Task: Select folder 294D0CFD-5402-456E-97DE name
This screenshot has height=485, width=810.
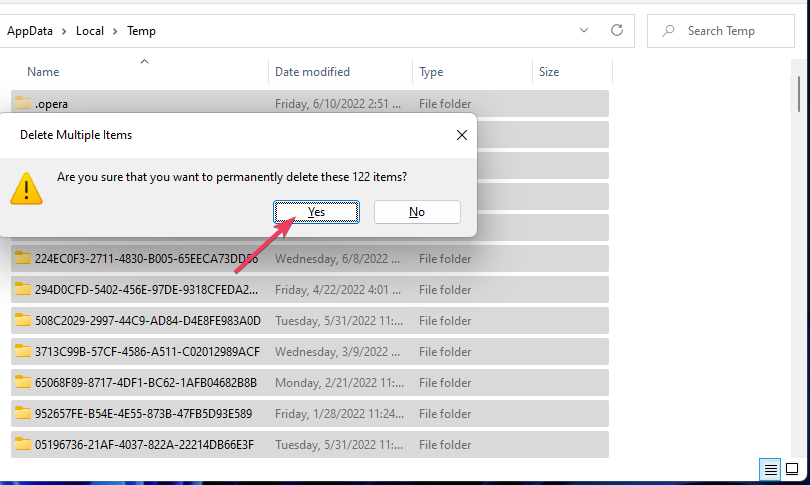Action: pos(146,290)
